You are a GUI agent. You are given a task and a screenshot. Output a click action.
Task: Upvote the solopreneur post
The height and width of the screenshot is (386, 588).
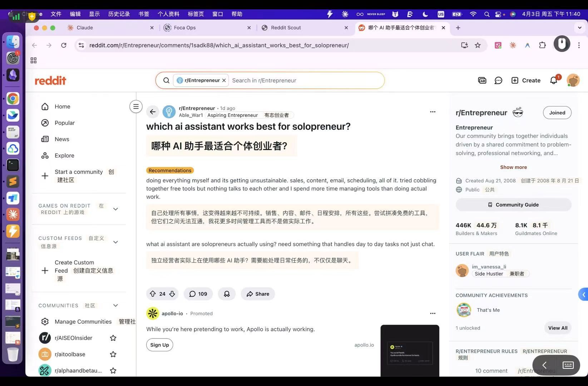[x=153, y=294]
